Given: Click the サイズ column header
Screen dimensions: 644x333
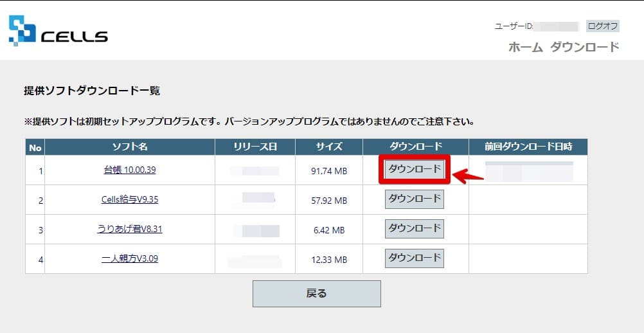Looking at the screenshot, I should (x=329, y=147).
